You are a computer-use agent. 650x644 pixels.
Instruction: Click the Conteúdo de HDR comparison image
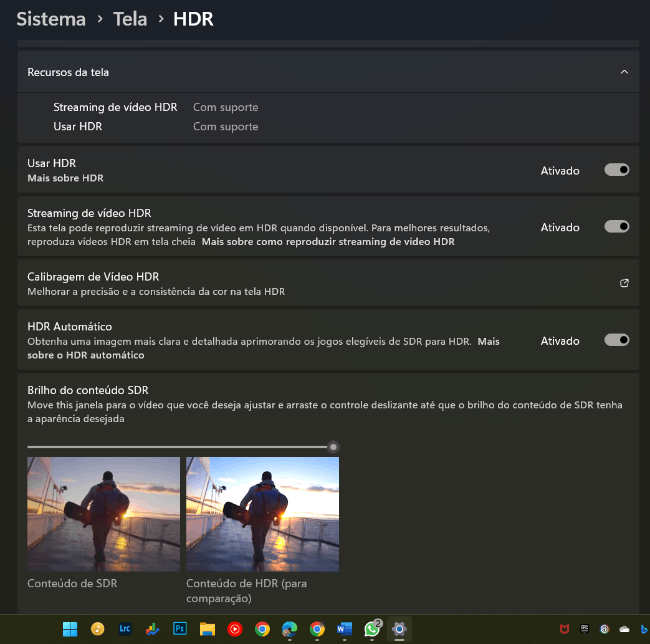point(262,514)
